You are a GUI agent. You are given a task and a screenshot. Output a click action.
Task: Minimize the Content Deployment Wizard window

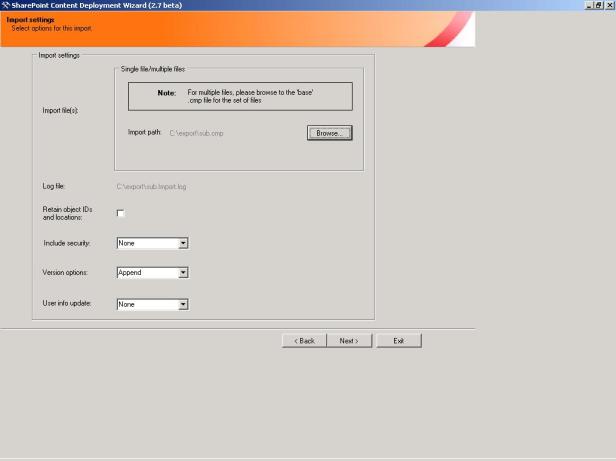pos(590,5)
